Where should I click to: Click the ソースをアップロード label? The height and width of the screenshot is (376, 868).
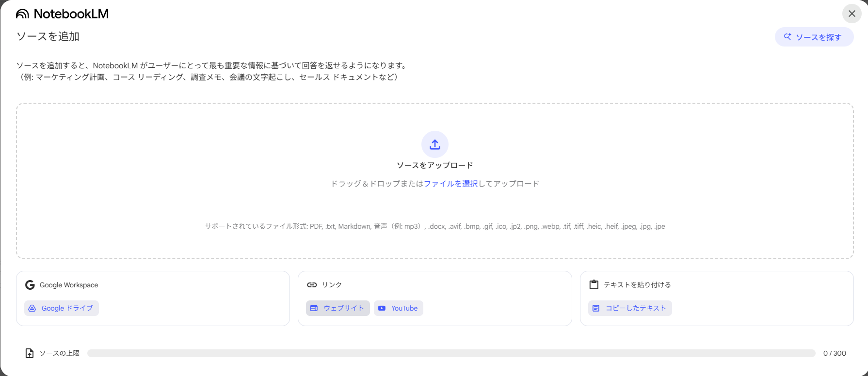[434, 165]
